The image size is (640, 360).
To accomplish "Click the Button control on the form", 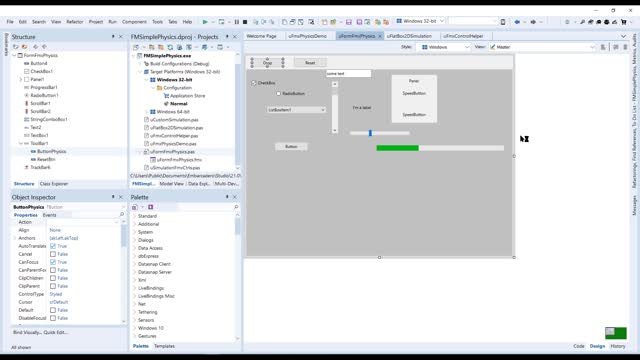I will 291,147.
